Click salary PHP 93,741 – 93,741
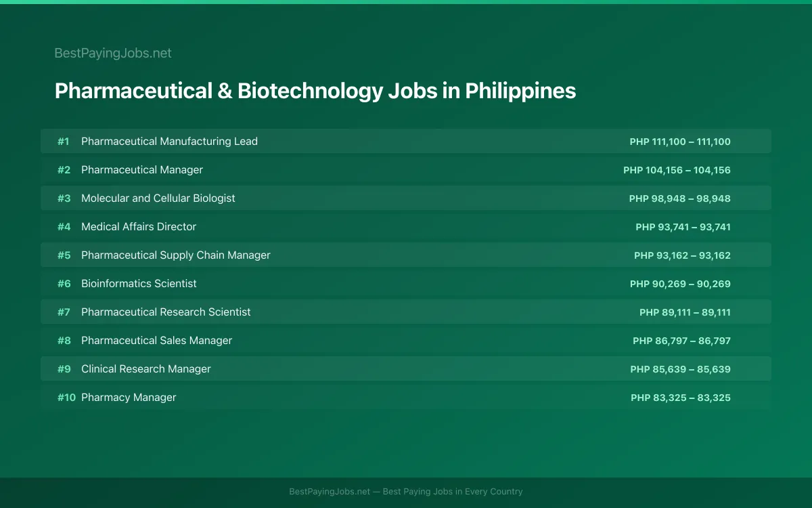Image resolution: width=812 pixels, height=508 pixels. pyautogui.click(x=683, y=227)
